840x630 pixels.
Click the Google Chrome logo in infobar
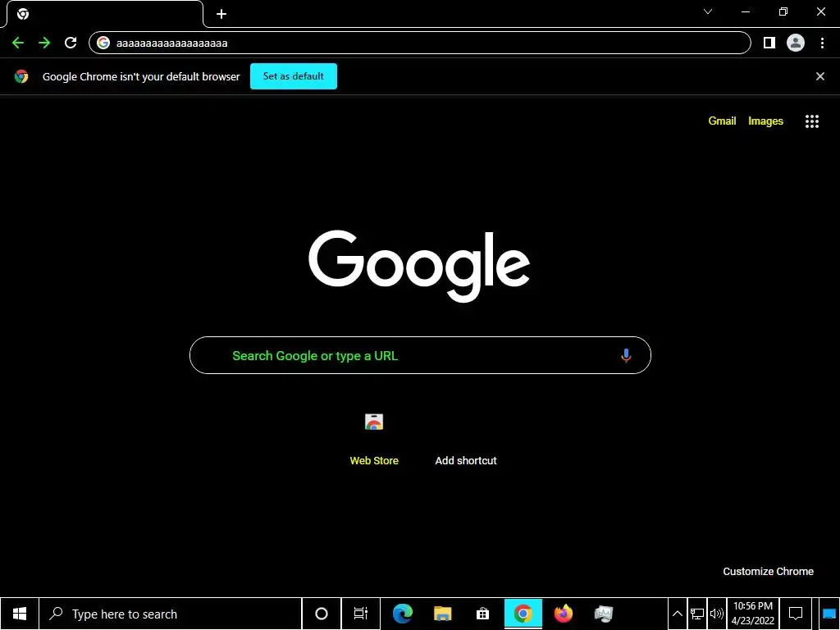[x=21, y=76]
